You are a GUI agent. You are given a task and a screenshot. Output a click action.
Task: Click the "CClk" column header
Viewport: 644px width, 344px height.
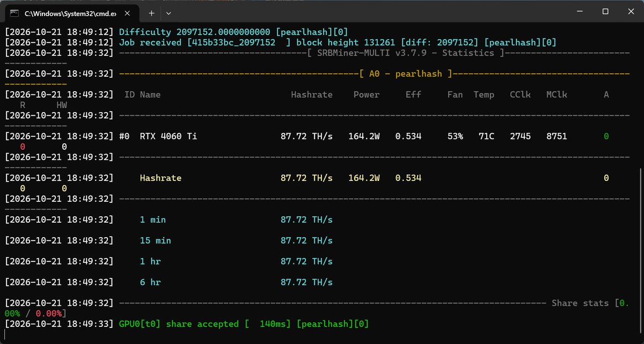tap(521, 94)
